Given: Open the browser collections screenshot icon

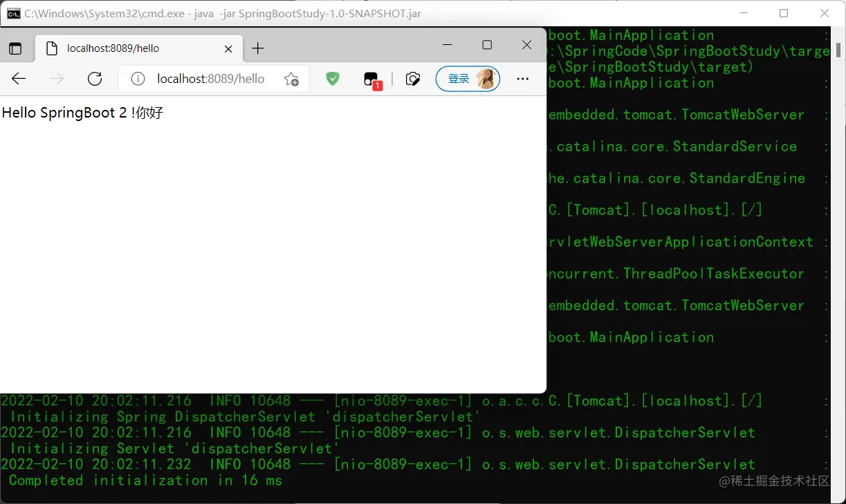Looking at the screenshot, I should tap(413, 79).
